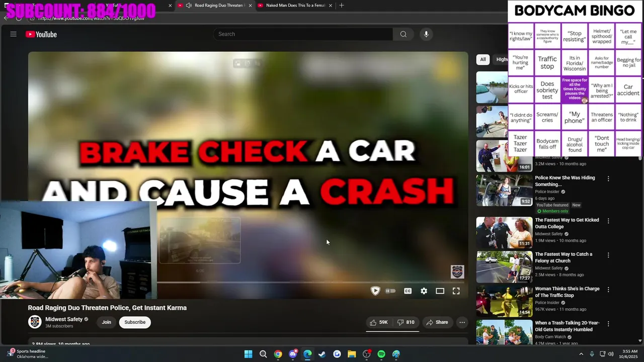The width and height of the screenshot is (644, 362).
Task: Close the Naked Man Does This tab
Action: pyautogui.click(x=331, y=5)
